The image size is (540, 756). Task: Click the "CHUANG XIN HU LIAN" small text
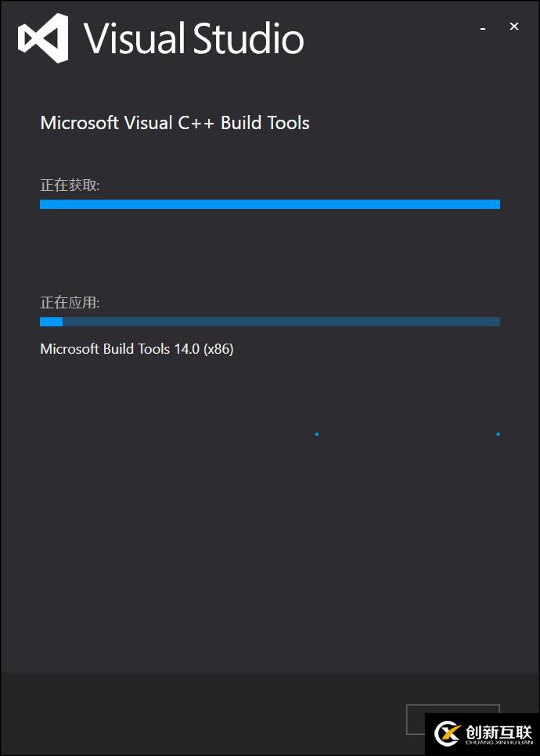pyautogui.click(x=499, y=742)
